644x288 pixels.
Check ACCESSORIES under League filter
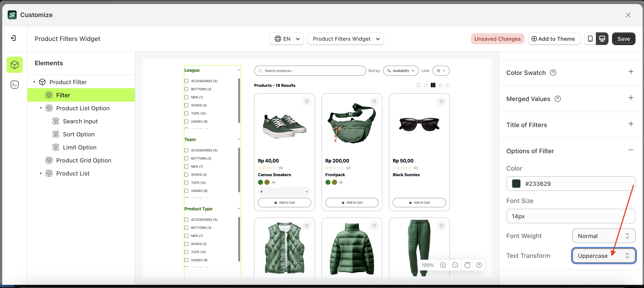pyautogui.click(x=186, y=81)
